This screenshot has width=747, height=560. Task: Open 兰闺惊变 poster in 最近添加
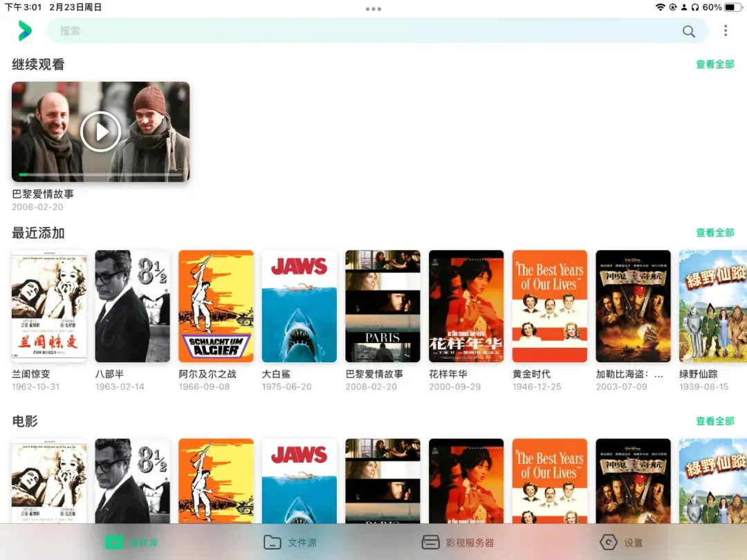click(x=49, y=306)
